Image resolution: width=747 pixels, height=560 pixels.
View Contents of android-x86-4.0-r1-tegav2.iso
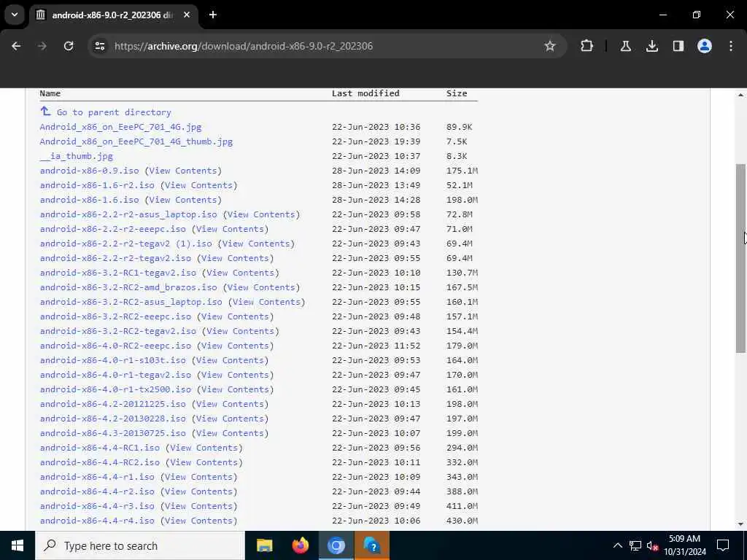point(236,375)
